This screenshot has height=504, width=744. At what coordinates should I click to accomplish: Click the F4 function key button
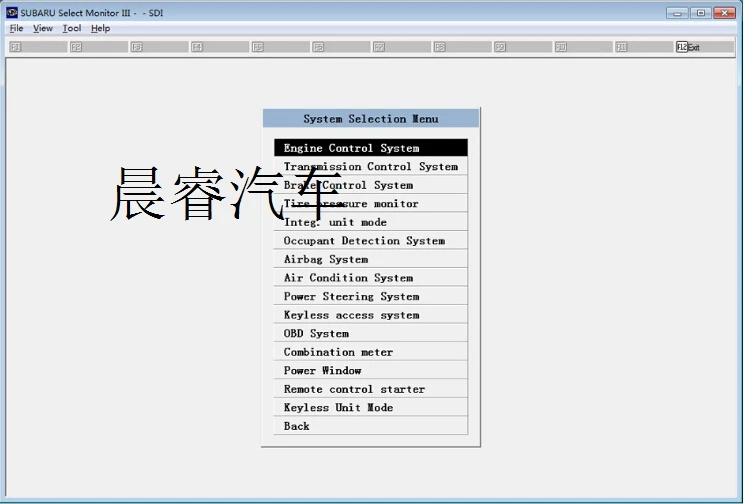pyautogui.click(x=220, y=47)
